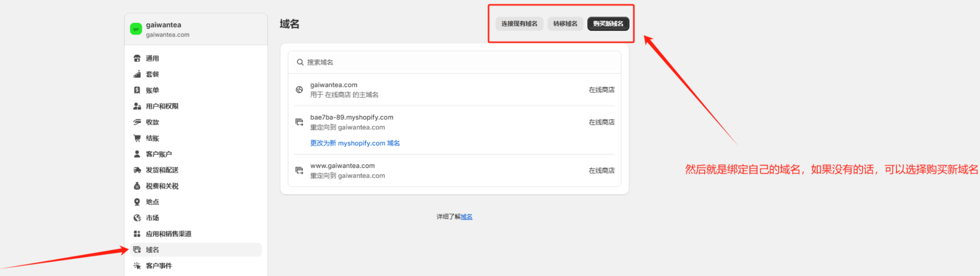Click the 转移域名 button
980x276 pixels.
(x=565, y=24)
